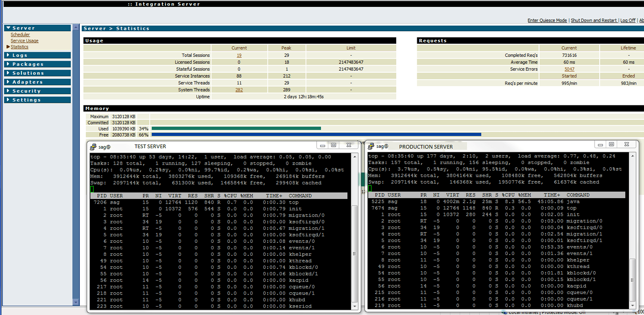
Task: Click the Server > Statistics breadcrumb heading
Action: point(116,28)
